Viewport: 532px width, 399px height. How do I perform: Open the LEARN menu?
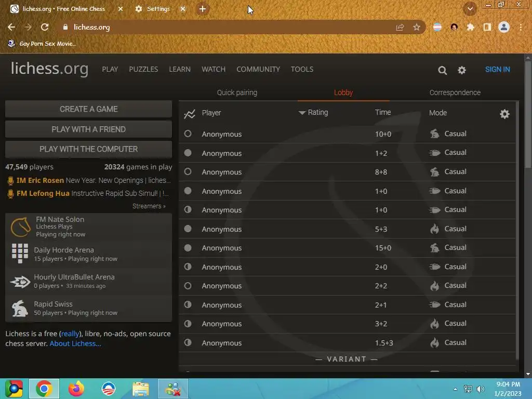tap(180, 69)
